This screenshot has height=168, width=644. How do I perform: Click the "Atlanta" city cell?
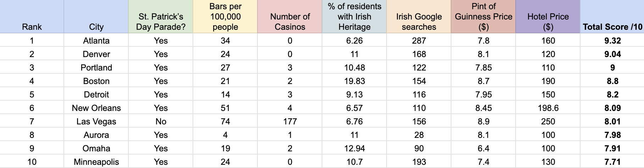click(96, 41)
